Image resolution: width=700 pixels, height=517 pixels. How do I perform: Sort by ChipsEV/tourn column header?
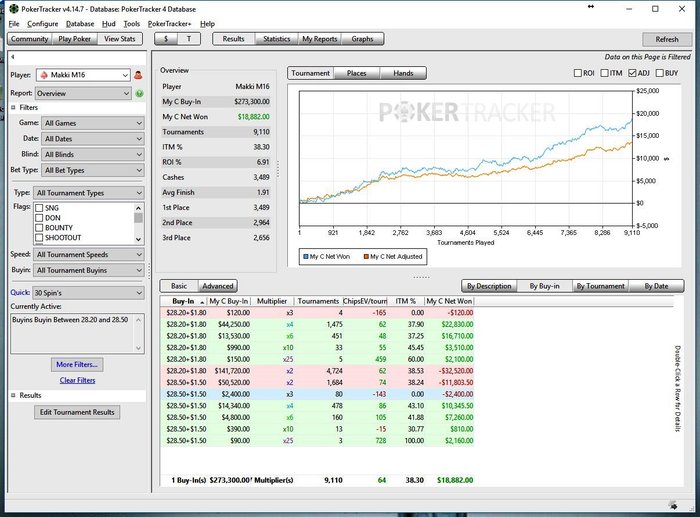364,301
